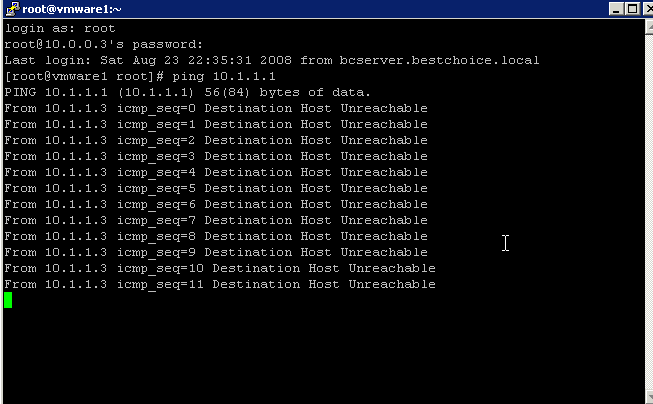Click the vertical scrollbar track
This screenshot has width=653, height=404.
649,212
